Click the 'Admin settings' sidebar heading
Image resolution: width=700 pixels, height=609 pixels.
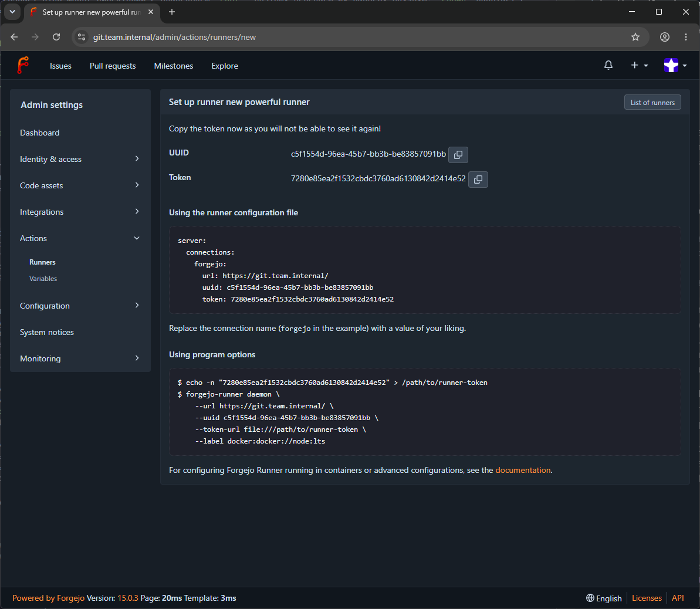[x=52, y=105]
